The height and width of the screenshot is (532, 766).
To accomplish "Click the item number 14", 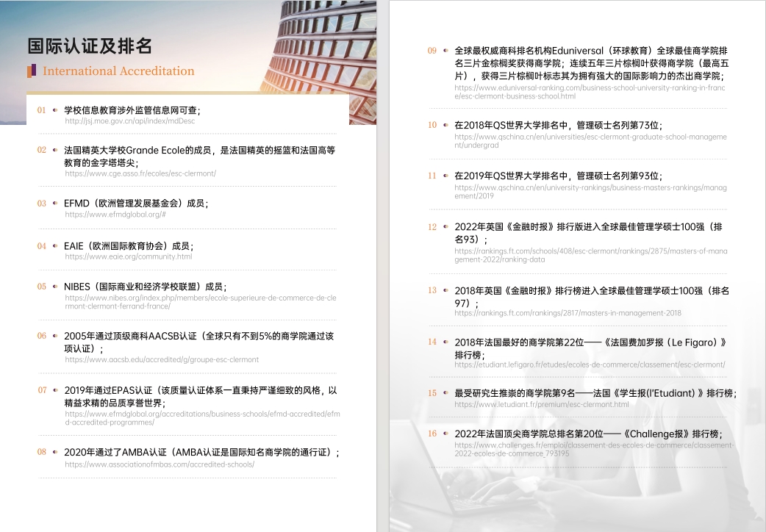I will tap(432, 342).
